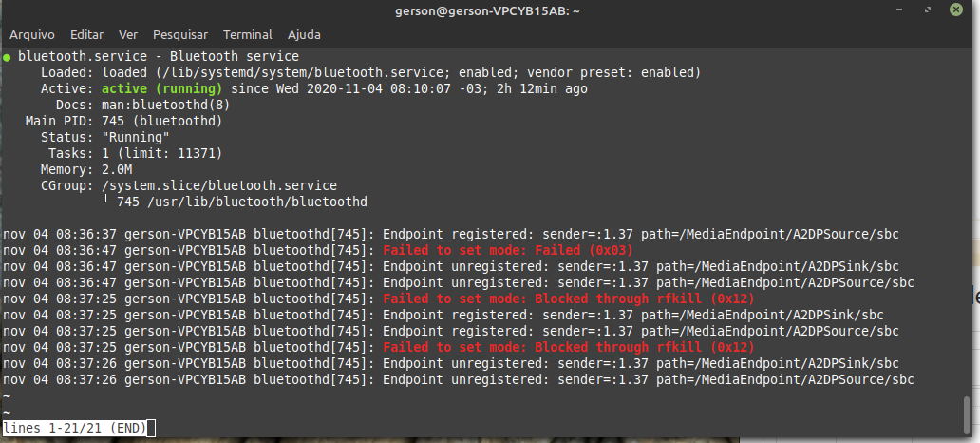This screenshot has width=980, height=443.
Task: Open the Editar menu
Action: pos(86,35)
